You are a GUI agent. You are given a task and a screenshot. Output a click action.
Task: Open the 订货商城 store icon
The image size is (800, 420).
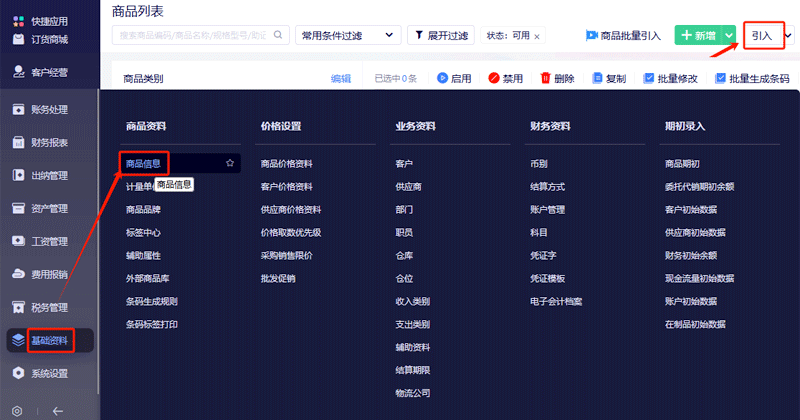tap(18, 39)
